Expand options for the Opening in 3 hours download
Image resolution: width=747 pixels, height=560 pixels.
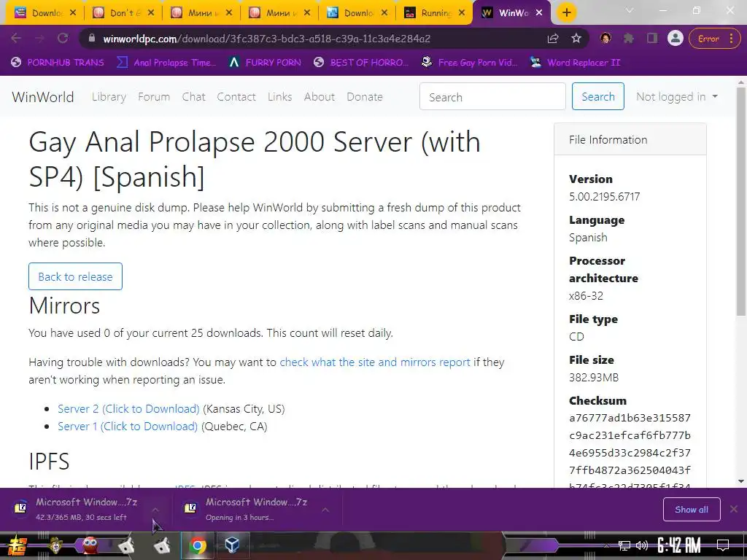pos(325,510)
